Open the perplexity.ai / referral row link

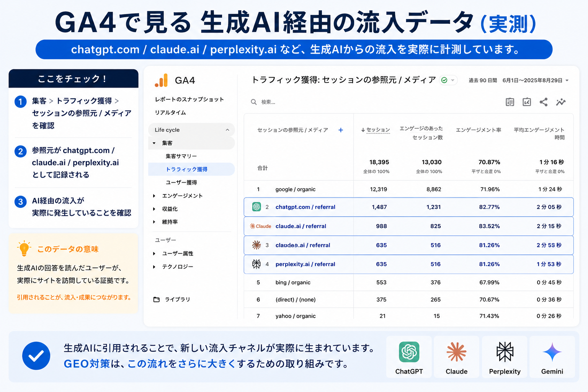[305, 264]
